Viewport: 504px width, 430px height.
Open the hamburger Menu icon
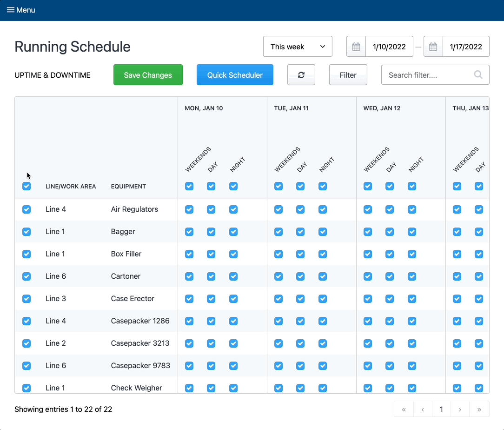point(10,10)
